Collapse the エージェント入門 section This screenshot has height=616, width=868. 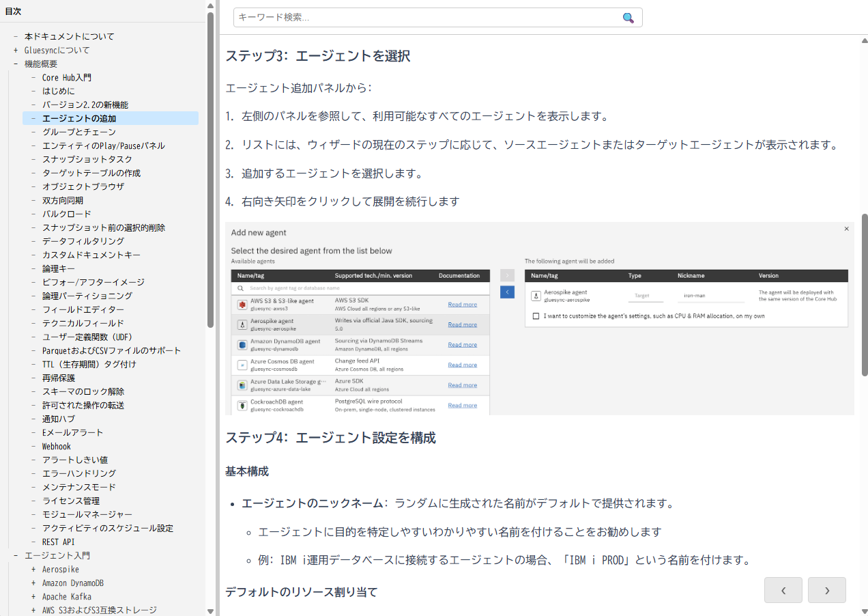16,556
